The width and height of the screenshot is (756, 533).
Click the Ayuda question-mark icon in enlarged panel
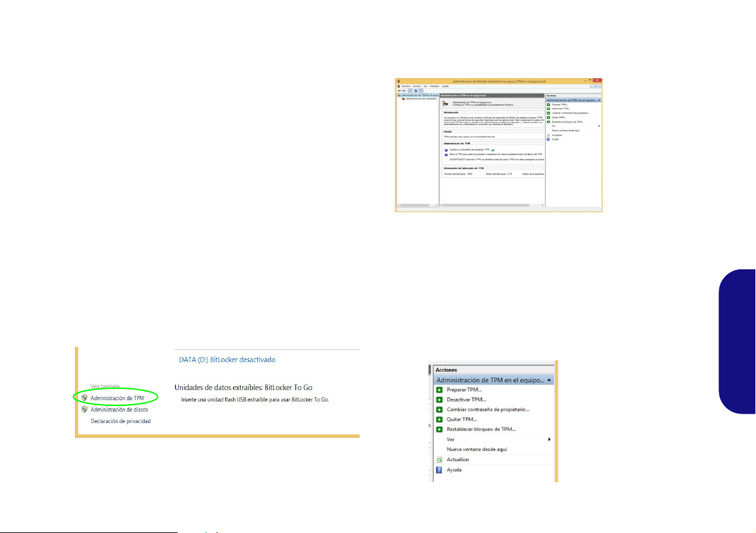coord(439,470)
